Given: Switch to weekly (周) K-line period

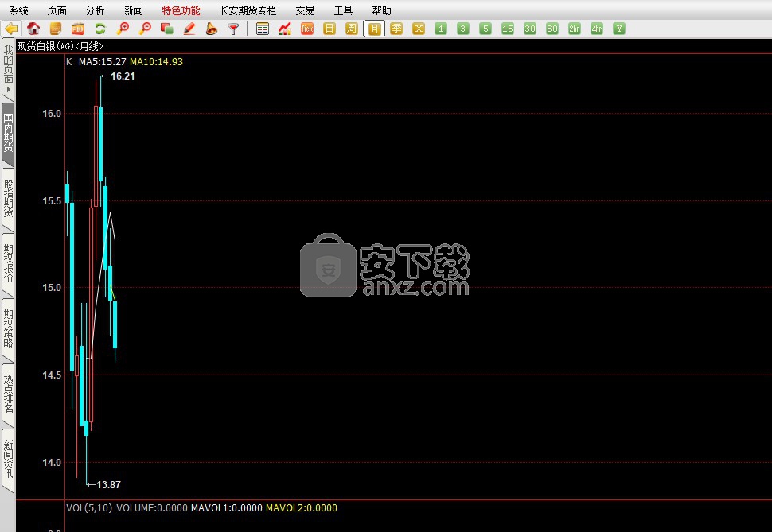Looking at the screenshot, I should tap(352, 29).
